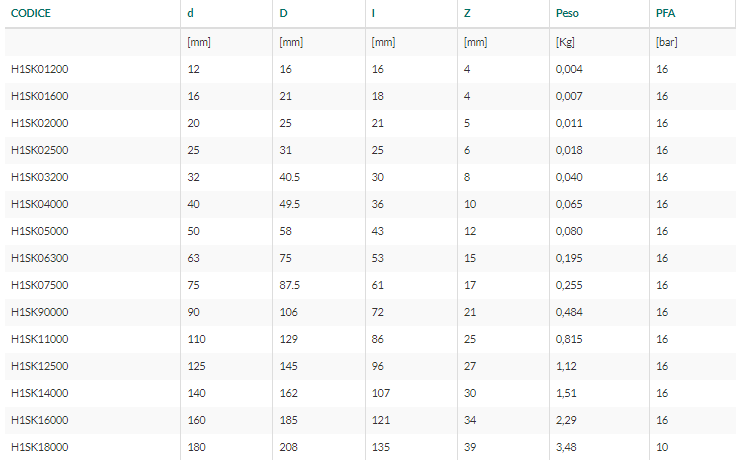This screenshot has width=739, height=460.
Task: Select product code H1SK03200
Action: (x=40, y=177)
